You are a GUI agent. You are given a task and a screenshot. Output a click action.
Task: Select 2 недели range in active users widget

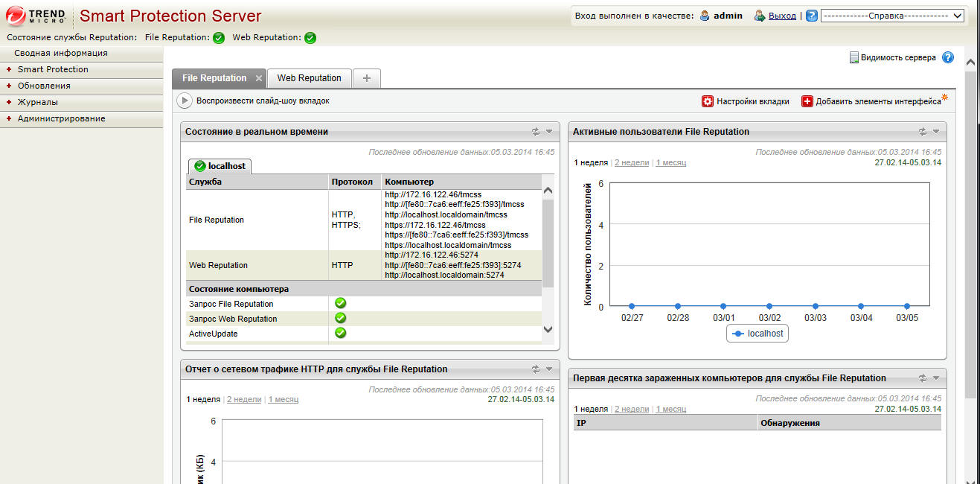(631, 162)
